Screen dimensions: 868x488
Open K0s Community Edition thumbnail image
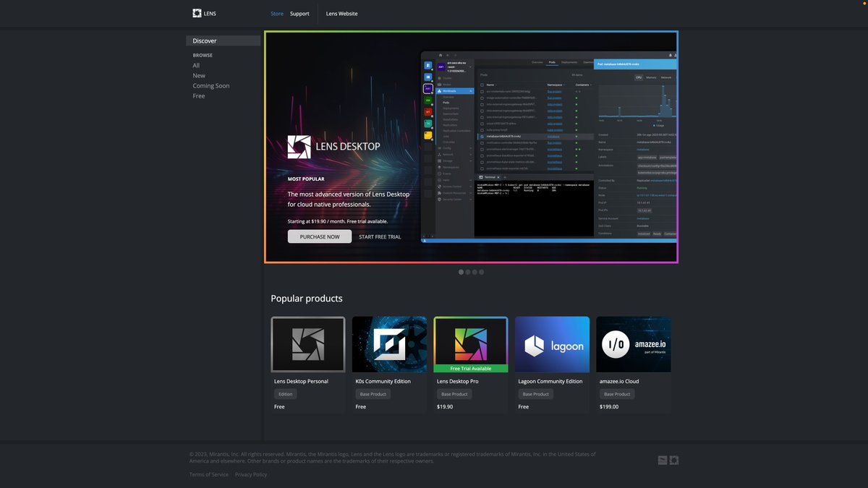coord(389,345)
